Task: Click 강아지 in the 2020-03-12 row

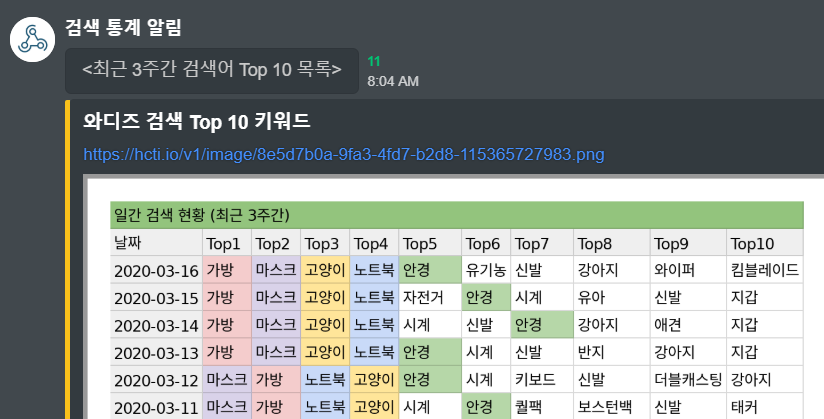Action: 765,380
